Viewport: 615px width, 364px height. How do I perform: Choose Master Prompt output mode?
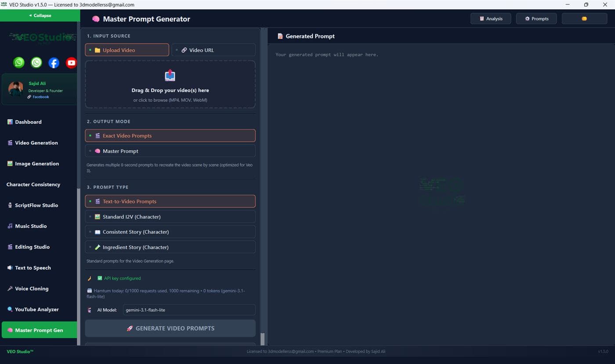point(170,151)
